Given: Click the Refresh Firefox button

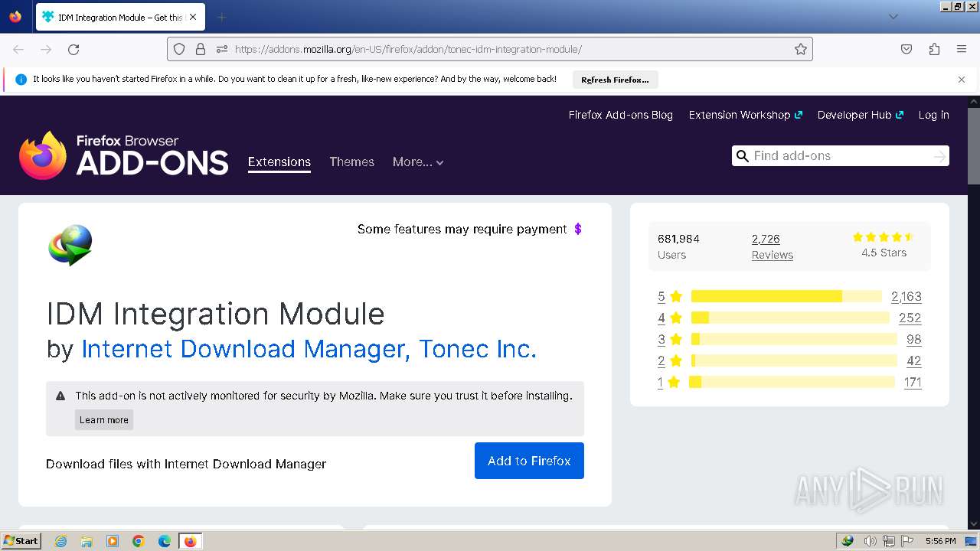Looking at the screenshot, I should pyautogui.click(x=615, y=80).
